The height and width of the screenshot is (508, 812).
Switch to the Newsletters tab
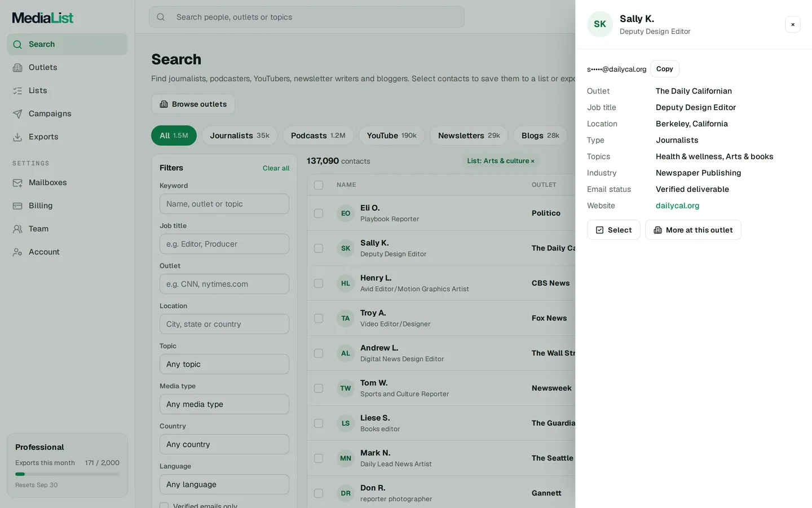(x=469, y=135)
